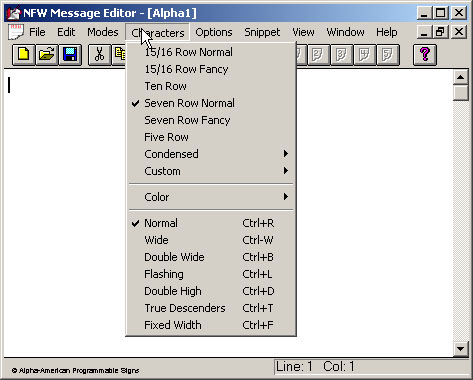Expand the Condensed submenu
Image resolution: width=473 pixels, height=380 pixels.
[x=211, y=154]
